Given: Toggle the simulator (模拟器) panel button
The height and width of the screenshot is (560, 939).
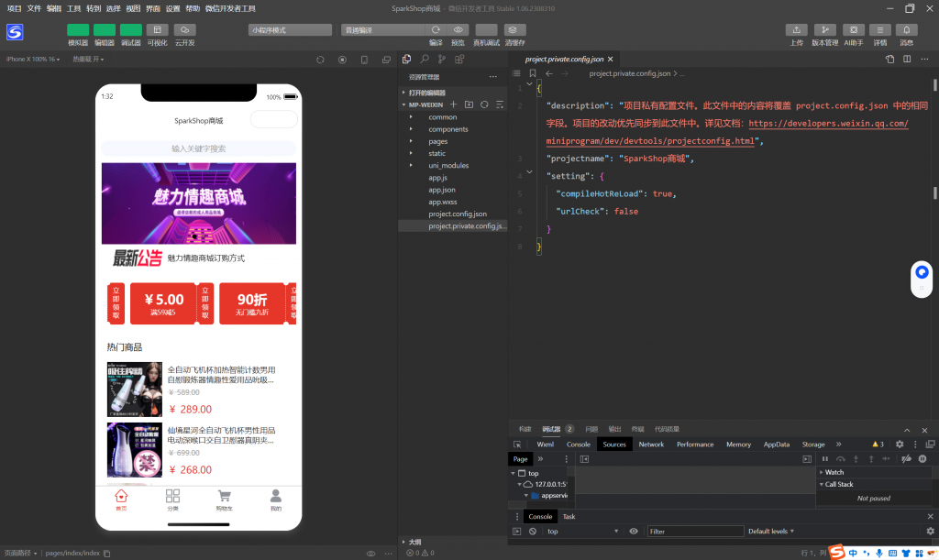Looking at the screenshot, I should coord(78,29).
